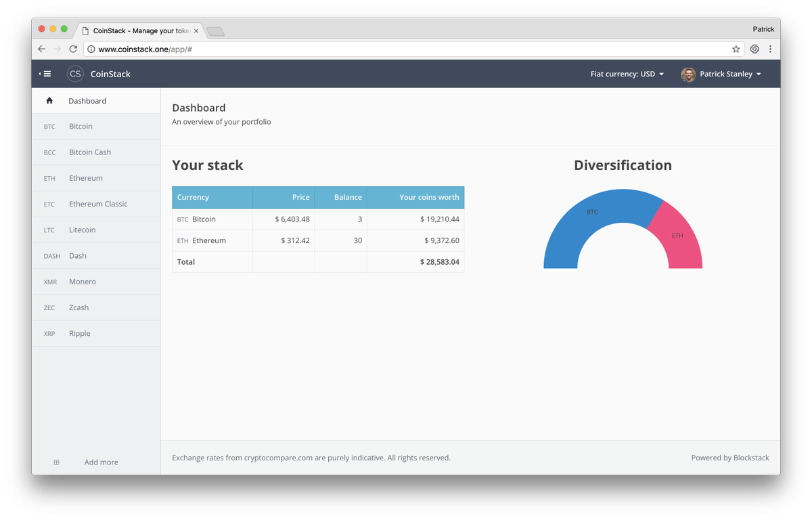Click the Ethereum balance value 30
Image resolution: width=812 pixels, height=520 pixels.
[358, 240]
